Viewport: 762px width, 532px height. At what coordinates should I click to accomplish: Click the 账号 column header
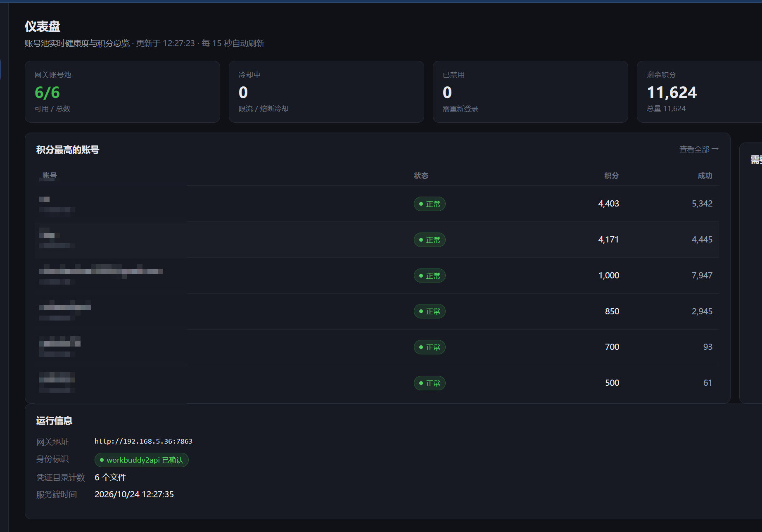point(50,175)
